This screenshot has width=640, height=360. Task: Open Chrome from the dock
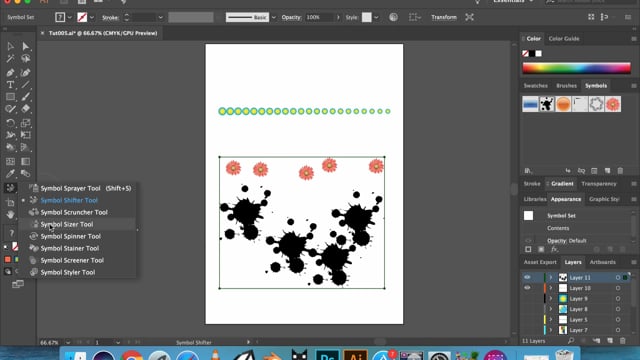(131, 355)
